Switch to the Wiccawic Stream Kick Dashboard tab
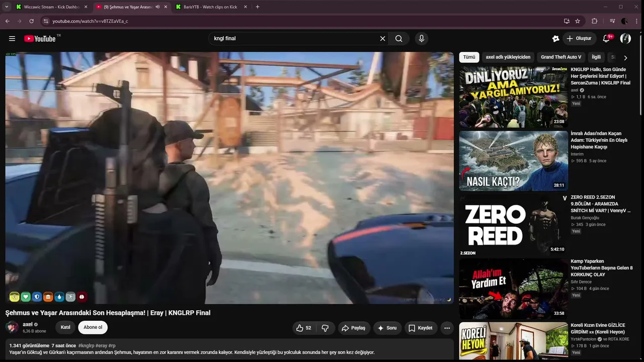 [x=51, y=7]
